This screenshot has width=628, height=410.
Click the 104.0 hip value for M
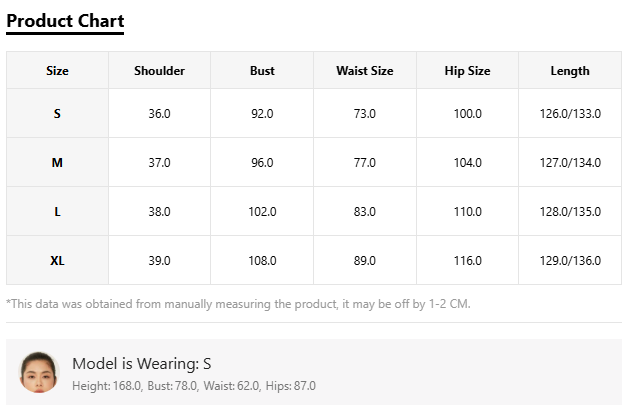[x=467, y=163]
